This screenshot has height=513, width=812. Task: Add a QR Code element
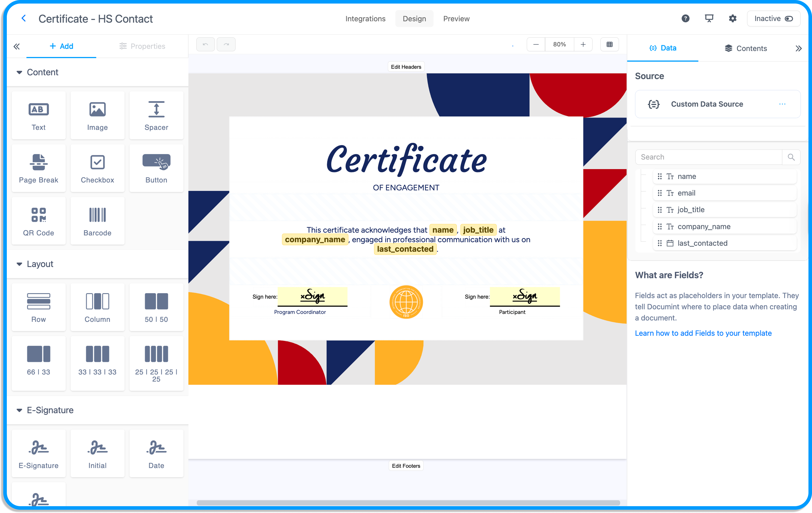click(38, 221)
